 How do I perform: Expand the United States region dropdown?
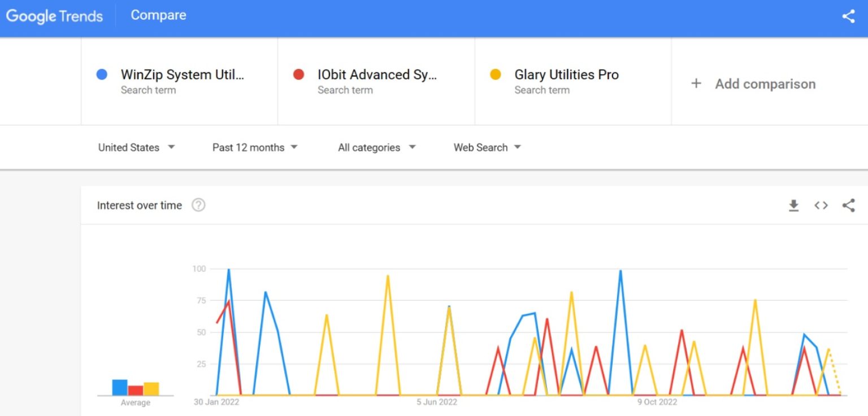136,148
